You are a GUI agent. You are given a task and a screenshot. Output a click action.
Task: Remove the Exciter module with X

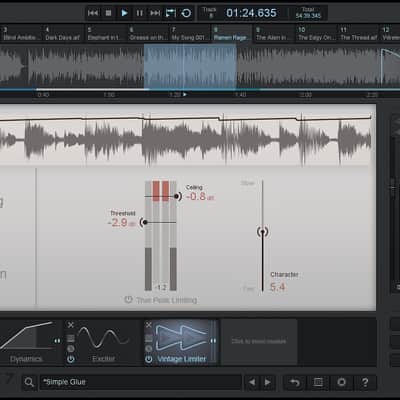[71, 325]
